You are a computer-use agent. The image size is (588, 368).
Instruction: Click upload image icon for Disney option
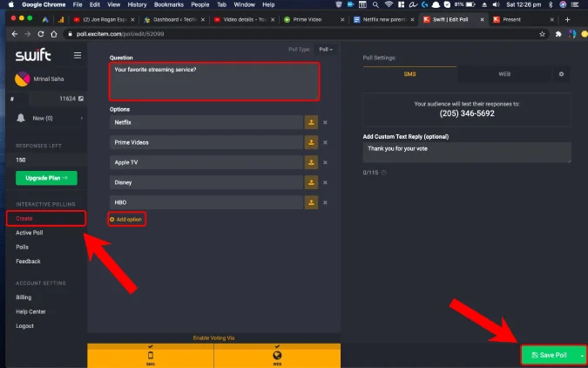pyautogui.click(x=311, y=182)
